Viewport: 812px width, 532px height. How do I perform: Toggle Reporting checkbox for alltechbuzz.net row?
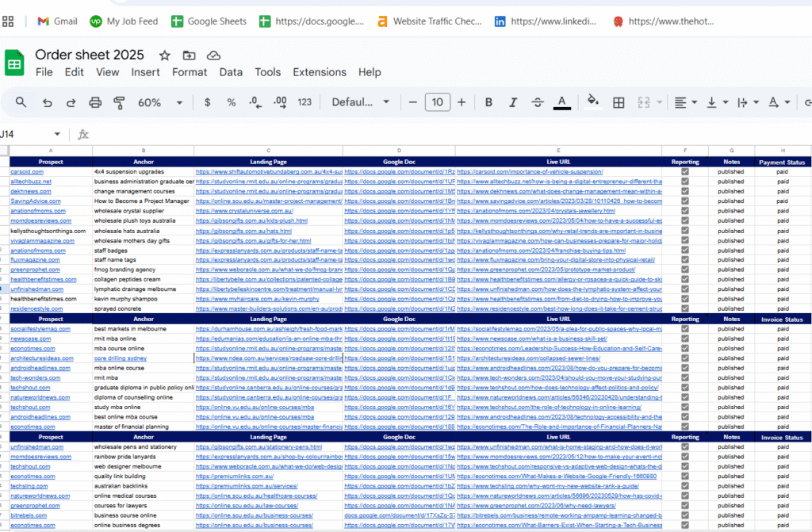685,182
